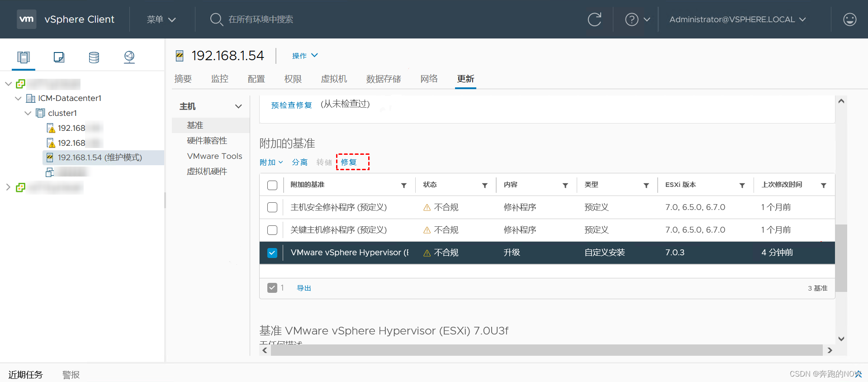This screenshot has height=382, width=868.
Task: Click the 预检查修复 link
Action: tap(291, 105)
